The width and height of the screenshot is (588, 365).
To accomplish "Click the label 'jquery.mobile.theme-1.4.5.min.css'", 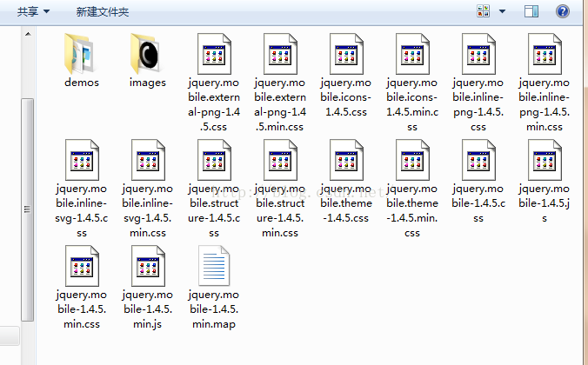I will coord(412,210).
